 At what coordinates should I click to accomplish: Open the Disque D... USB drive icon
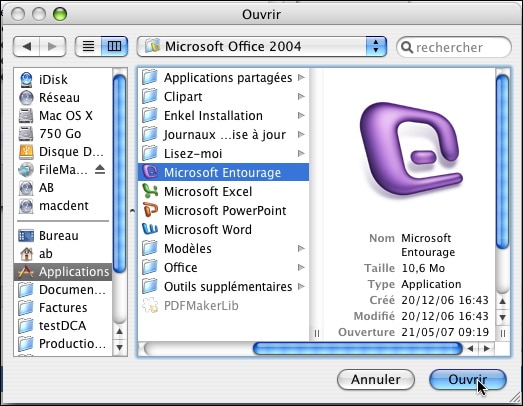26,152
